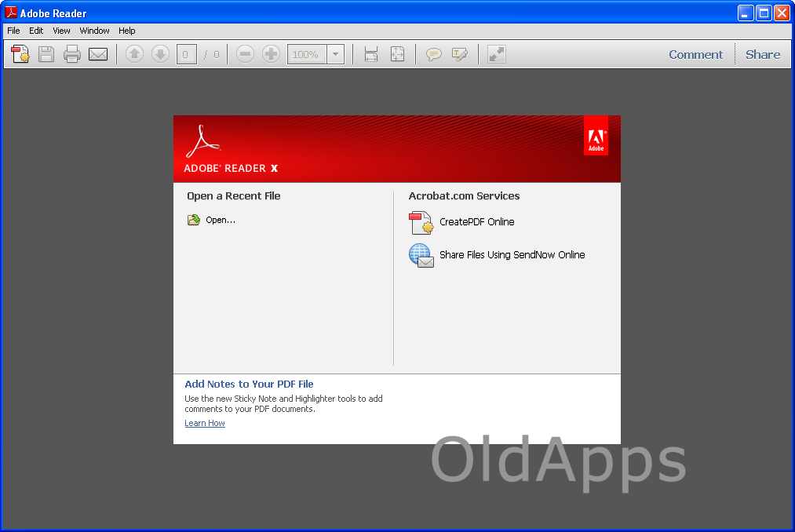The width and height of the screenshot is (795, 532).
Task: Switch to Read Mode with expand icon
Action: click(x=496, y=54)
